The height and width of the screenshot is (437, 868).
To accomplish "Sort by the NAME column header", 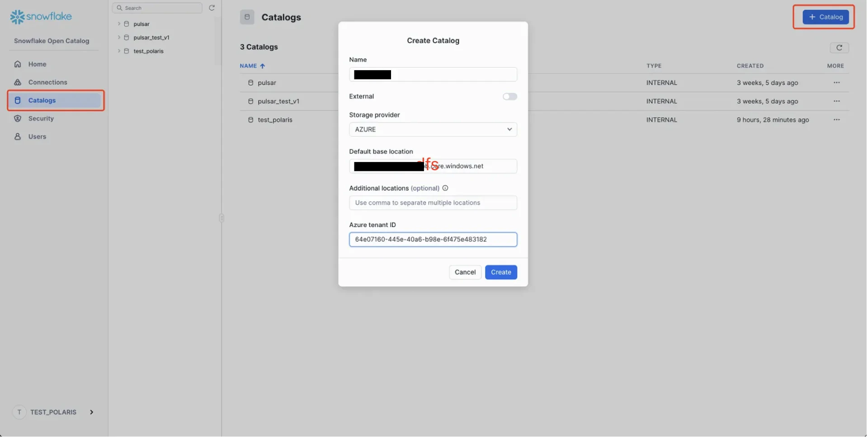I will [x=248, y=66].
